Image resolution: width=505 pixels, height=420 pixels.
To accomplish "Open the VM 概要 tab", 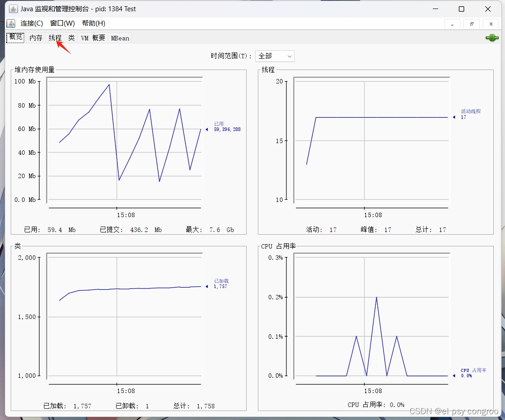I will [x=93, y=38].
